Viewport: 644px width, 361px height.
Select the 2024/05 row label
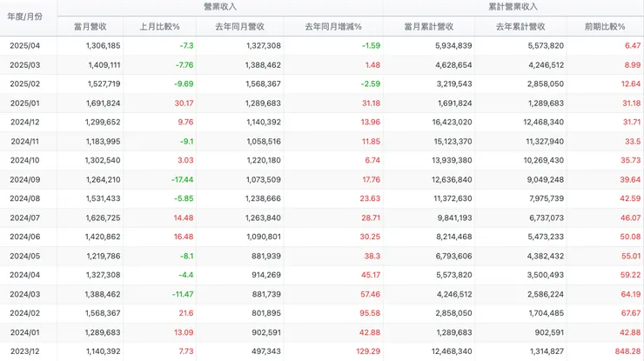(x=25, y=256)
